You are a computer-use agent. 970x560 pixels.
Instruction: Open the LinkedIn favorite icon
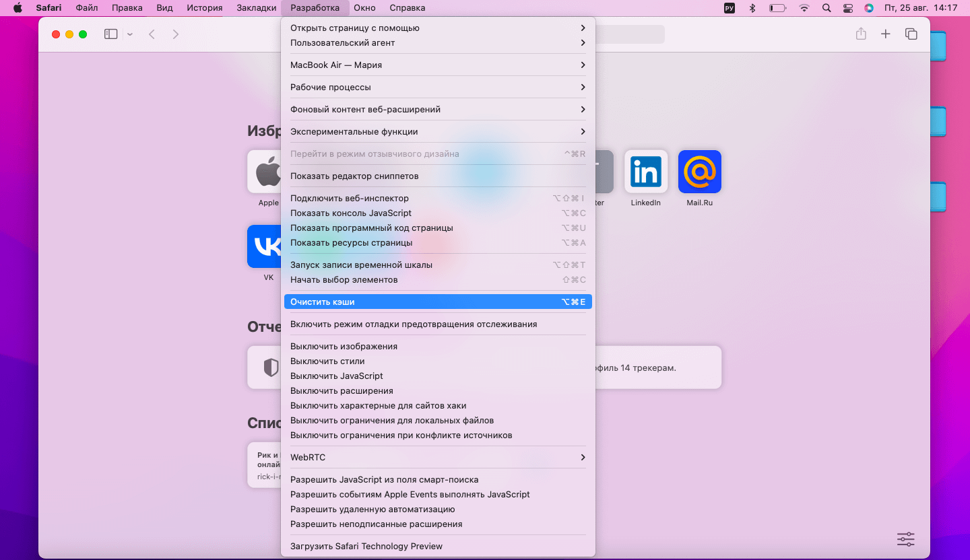(646, 172)
